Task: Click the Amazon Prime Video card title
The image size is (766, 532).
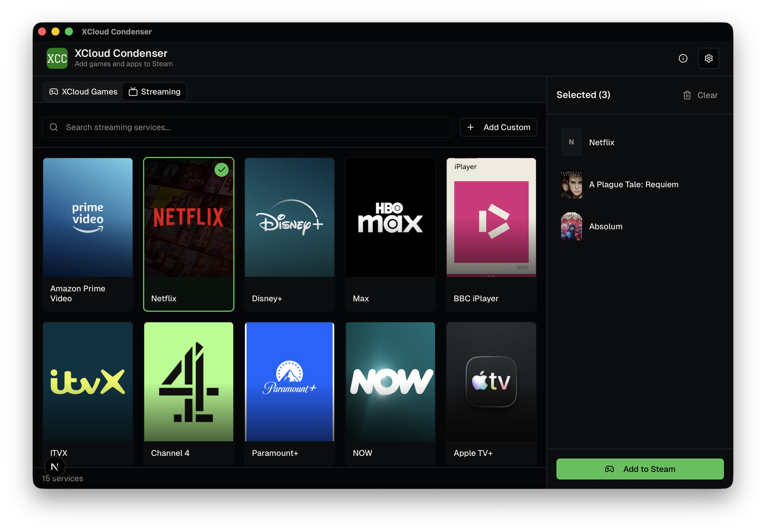Action: click(x=78, y=293)
